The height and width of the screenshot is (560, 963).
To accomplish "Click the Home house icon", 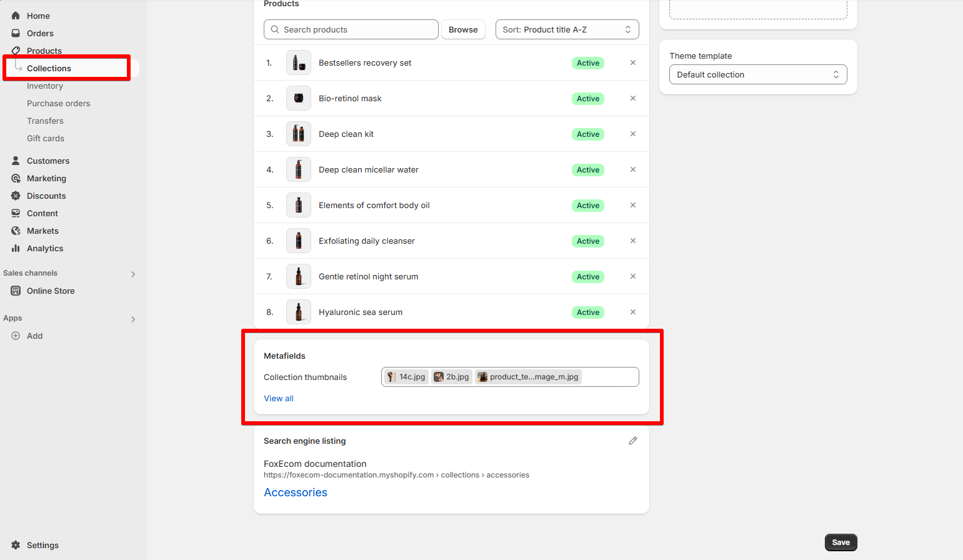I will [x=16, y=16].
